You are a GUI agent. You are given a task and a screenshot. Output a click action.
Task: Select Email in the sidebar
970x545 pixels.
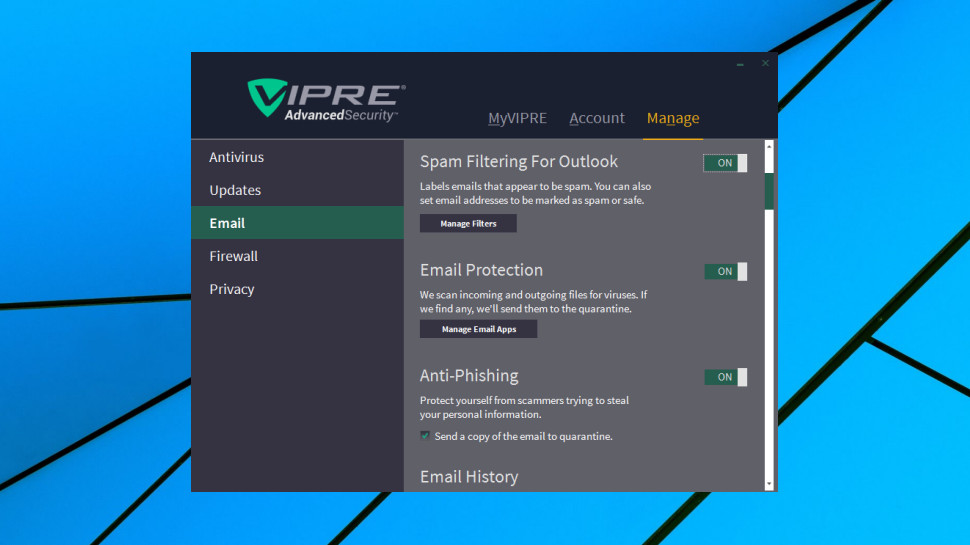tap(298, 223)
